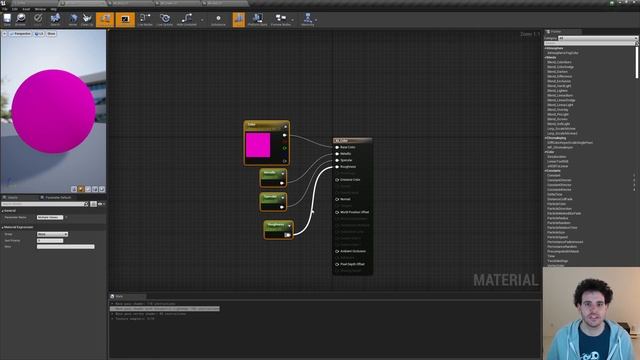Click the Details property matrix grid icon

tap(93, 204)
